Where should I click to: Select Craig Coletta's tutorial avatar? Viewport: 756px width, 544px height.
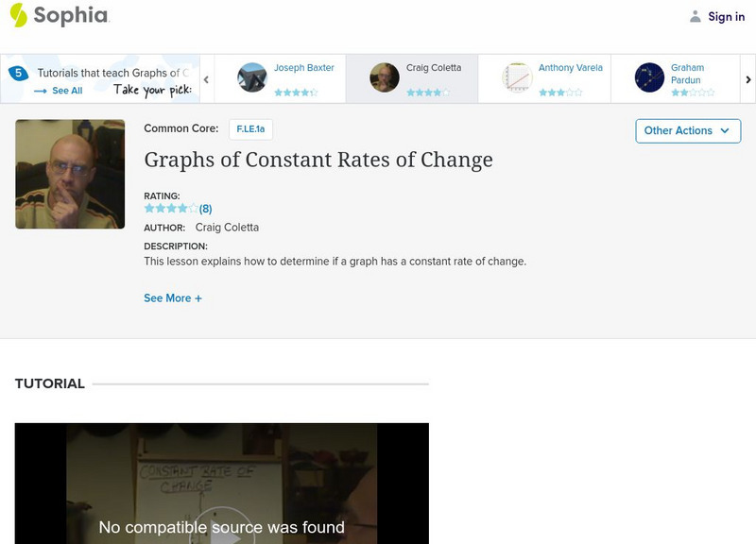(385, 77)
